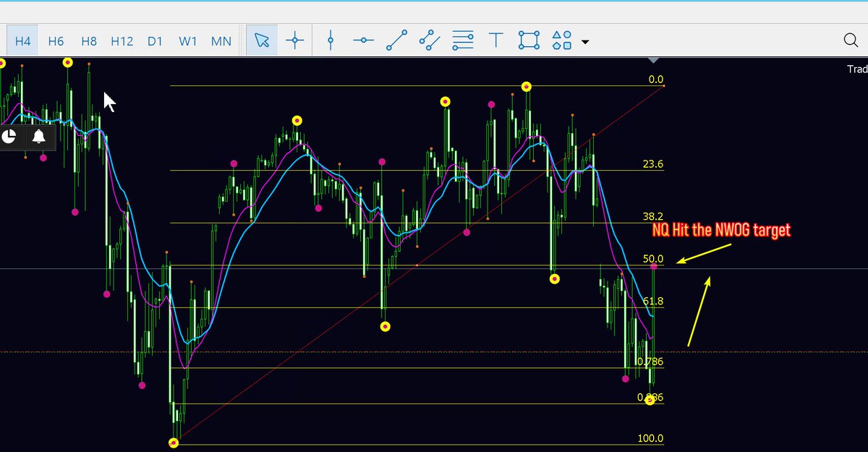Viewport: 868px width, 452px height.
Task: Click the 38.2 Fibonacci level label
Action: point(653,216)
